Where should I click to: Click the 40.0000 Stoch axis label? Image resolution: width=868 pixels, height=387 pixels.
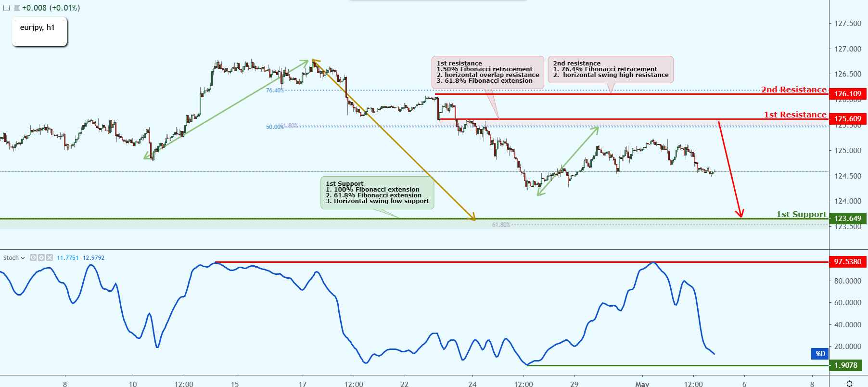pos(848,325)
